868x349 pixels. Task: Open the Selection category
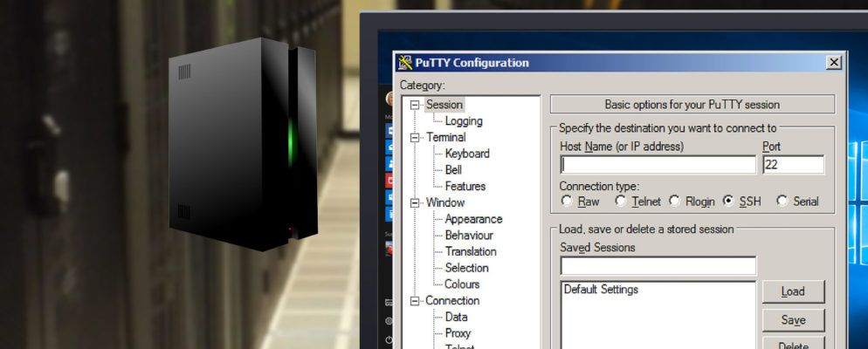(x=466, y=268)
